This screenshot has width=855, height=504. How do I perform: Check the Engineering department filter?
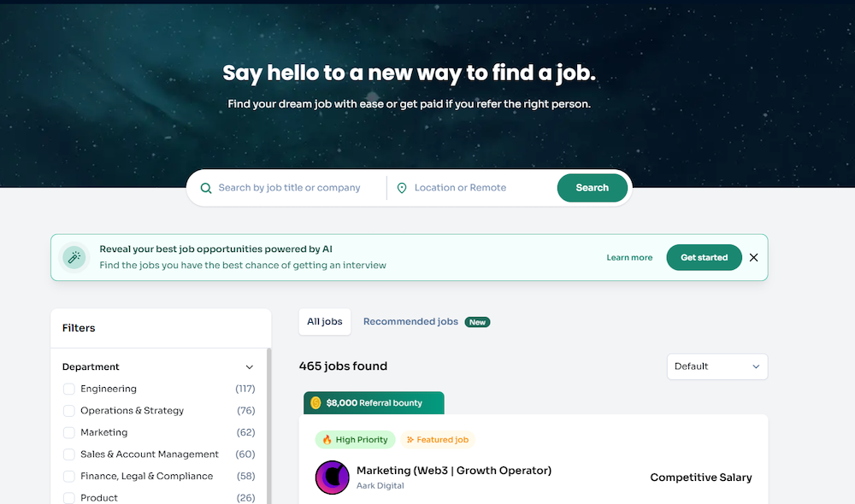coord(68,389)
